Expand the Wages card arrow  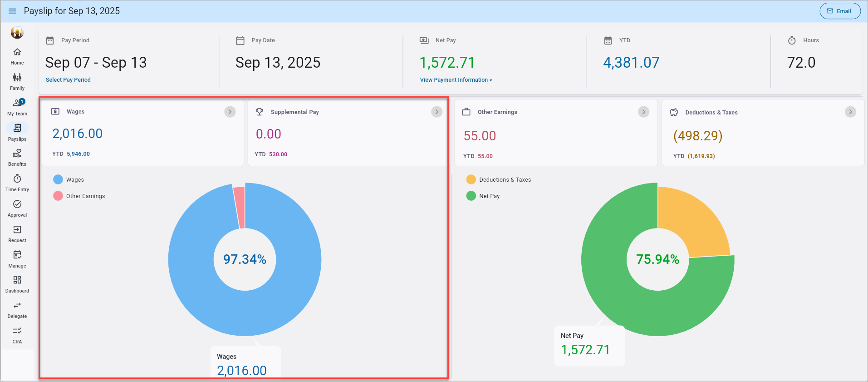click(x=230, y=112)
